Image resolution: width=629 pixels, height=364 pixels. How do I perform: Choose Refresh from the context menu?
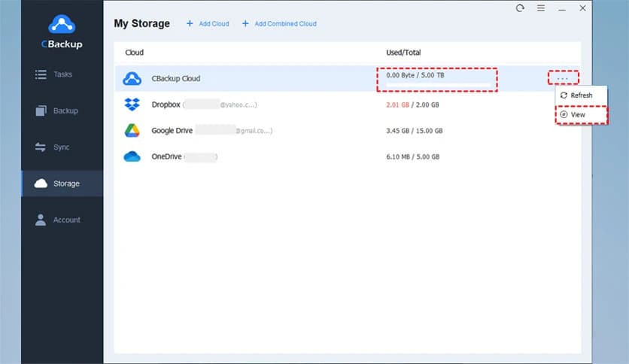click(582, 96)
